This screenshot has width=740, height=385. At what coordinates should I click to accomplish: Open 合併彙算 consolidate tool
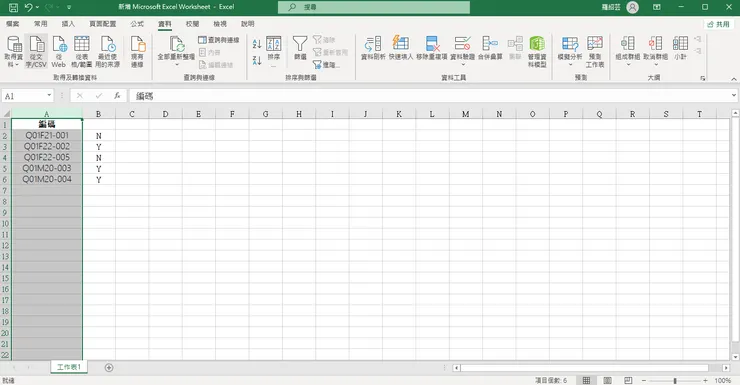click(490, 48)
